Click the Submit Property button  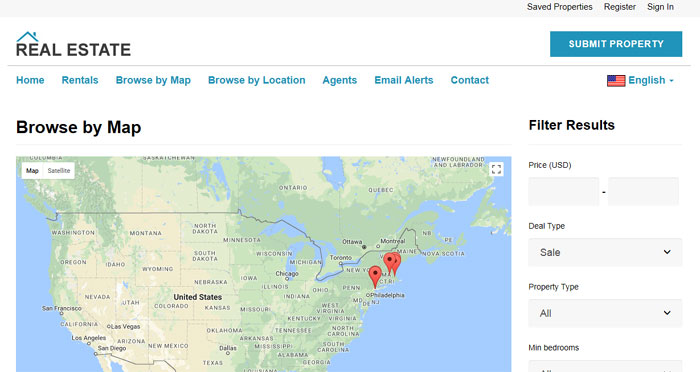(x=616, y=44)
